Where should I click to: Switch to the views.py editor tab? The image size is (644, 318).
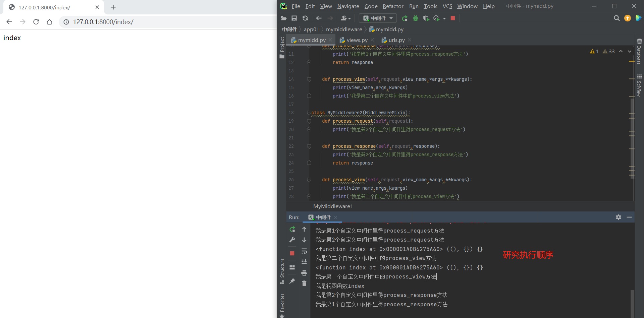pyautogui.click(x=357, y=40)
